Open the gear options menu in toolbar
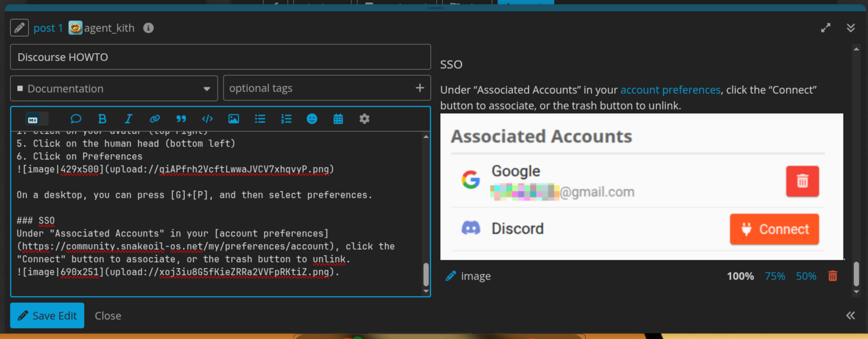The image size is (868, 339). pyautogui.click(x=364, y=119)
